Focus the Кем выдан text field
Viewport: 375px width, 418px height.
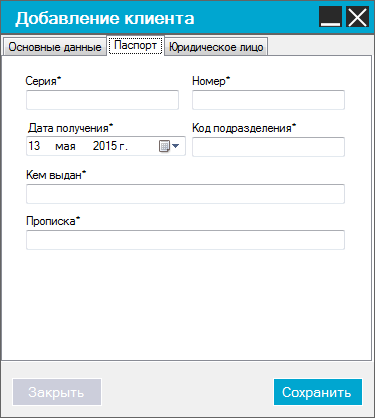185,194
